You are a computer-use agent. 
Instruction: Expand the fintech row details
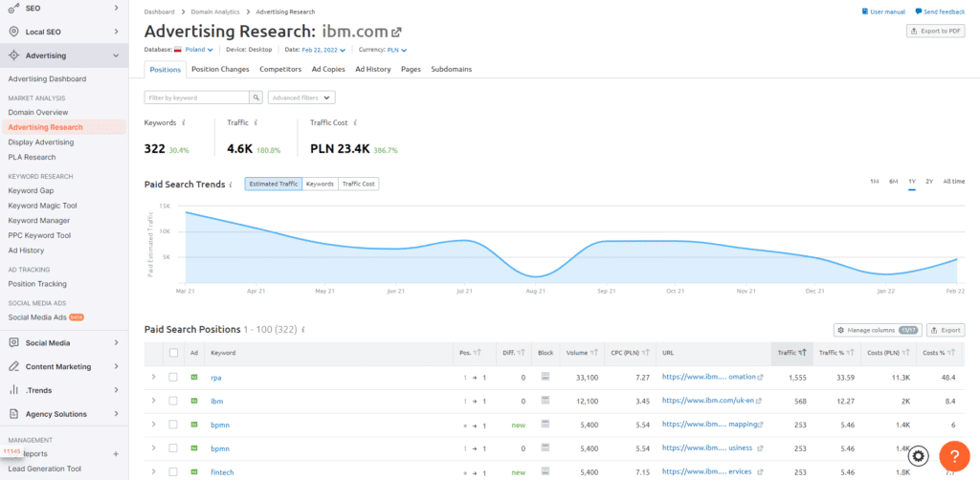(x=154, y=472)
